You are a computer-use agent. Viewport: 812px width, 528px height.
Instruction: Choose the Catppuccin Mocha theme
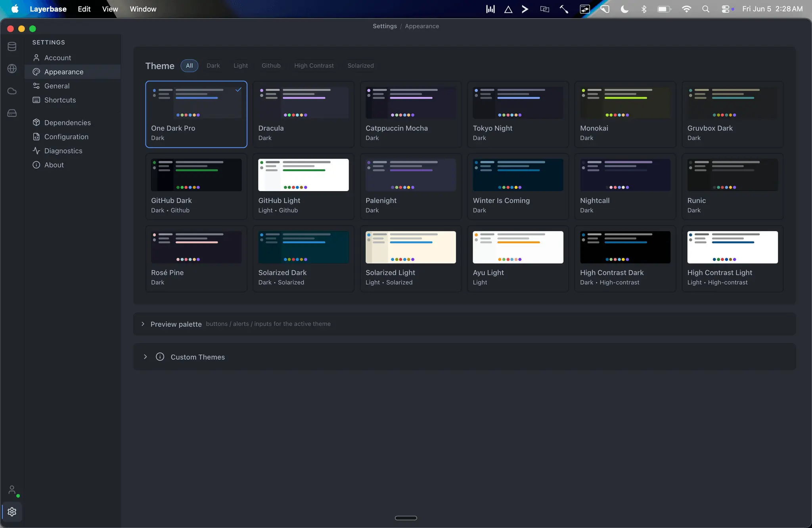point(411,115)
